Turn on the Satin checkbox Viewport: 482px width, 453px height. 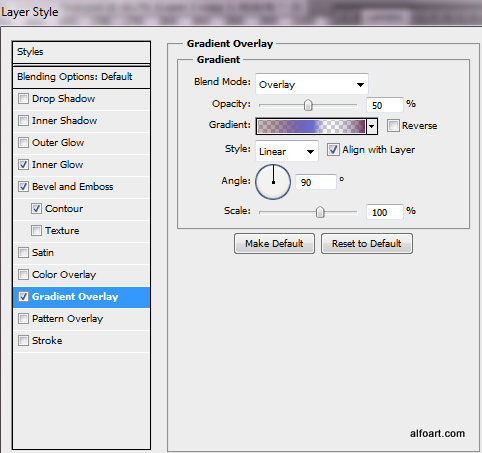[x=23, y=253]
